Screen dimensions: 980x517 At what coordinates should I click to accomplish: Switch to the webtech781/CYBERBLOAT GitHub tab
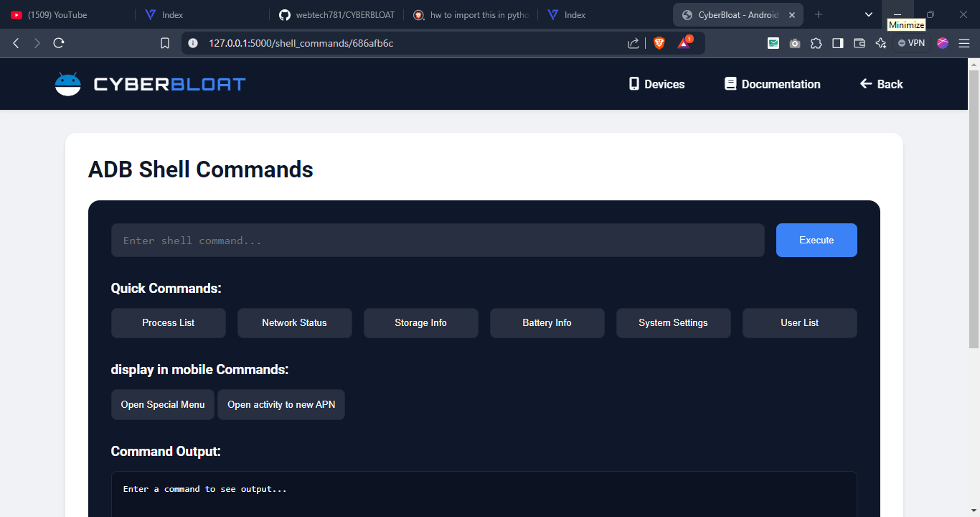(x=337, y=14)
